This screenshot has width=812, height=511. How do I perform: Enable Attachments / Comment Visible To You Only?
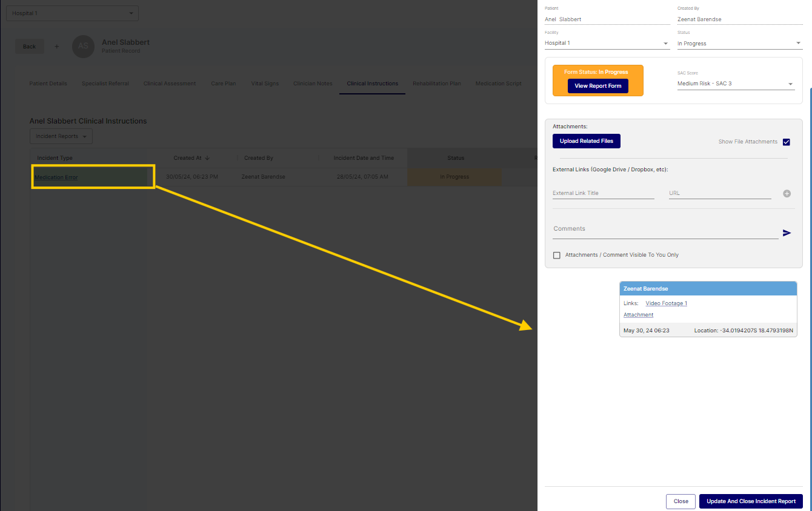557,255
